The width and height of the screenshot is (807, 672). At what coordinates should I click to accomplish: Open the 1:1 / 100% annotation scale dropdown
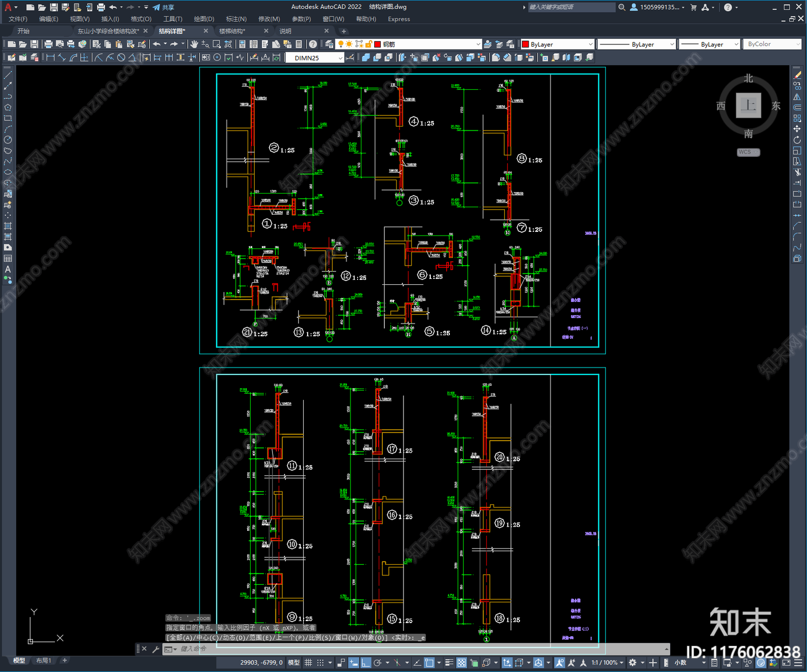tap(607, 662)
